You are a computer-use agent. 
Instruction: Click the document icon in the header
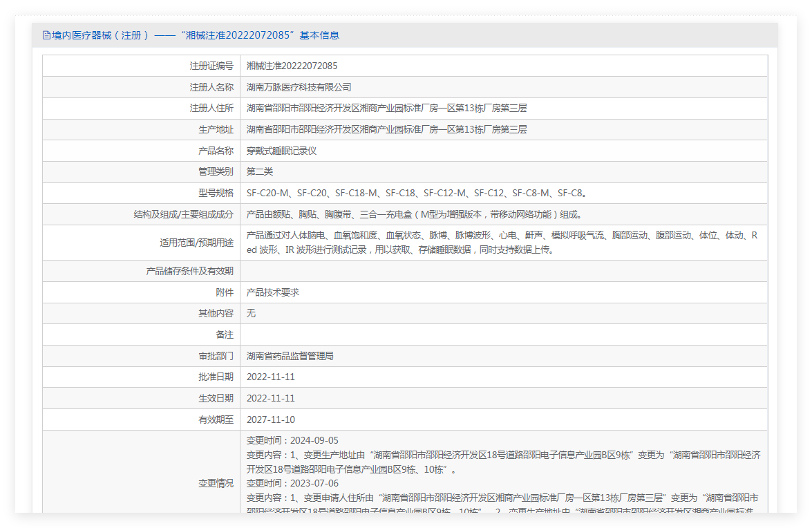[x=46, y=35]
